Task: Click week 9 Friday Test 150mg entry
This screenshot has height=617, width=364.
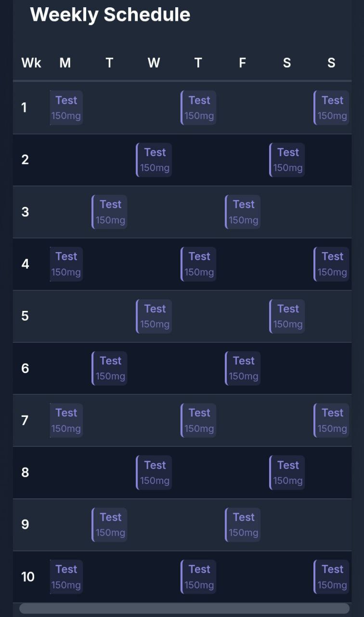Action: point(243,524)
